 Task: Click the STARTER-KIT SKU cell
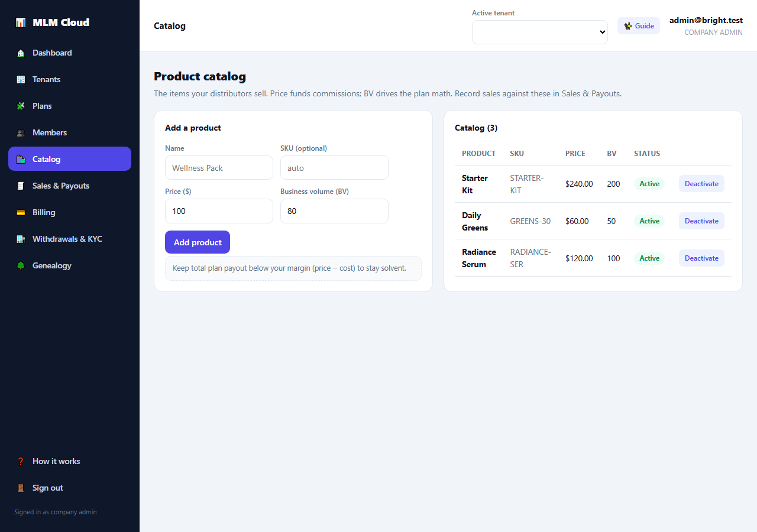[x=527, y=184]
